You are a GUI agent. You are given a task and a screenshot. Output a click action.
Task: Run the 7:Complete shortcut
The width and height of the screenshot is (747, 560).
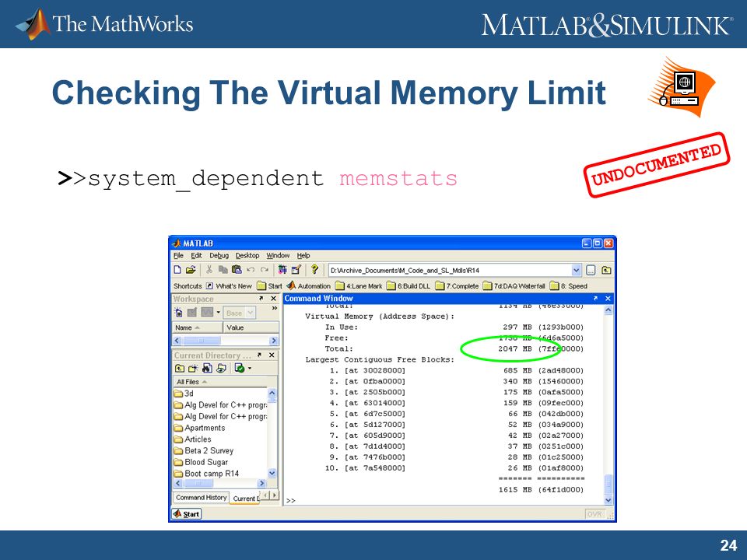[457, 286]
